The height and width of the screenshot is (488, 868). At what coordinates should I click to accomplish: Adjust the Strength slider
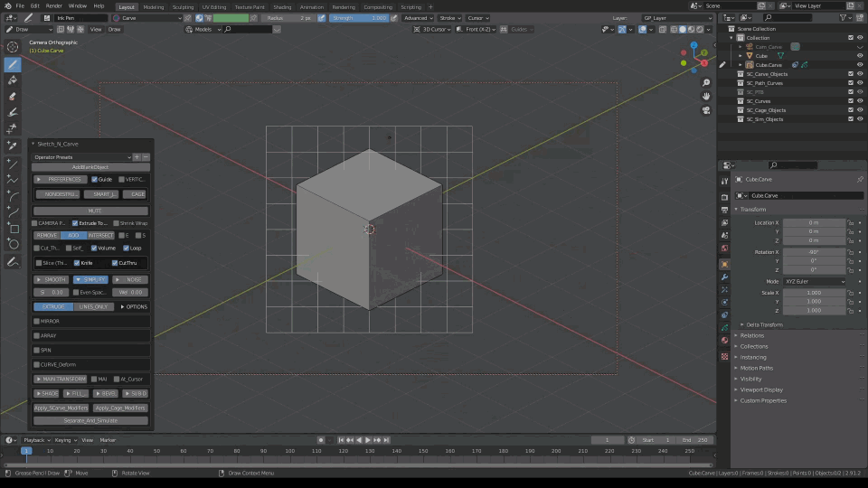359,18
